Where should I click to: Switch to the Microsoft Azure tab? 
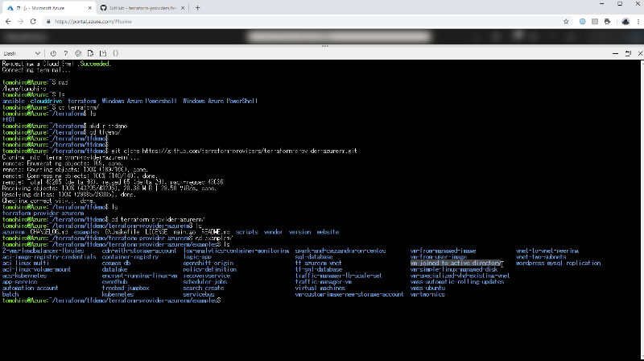point(49,8)
